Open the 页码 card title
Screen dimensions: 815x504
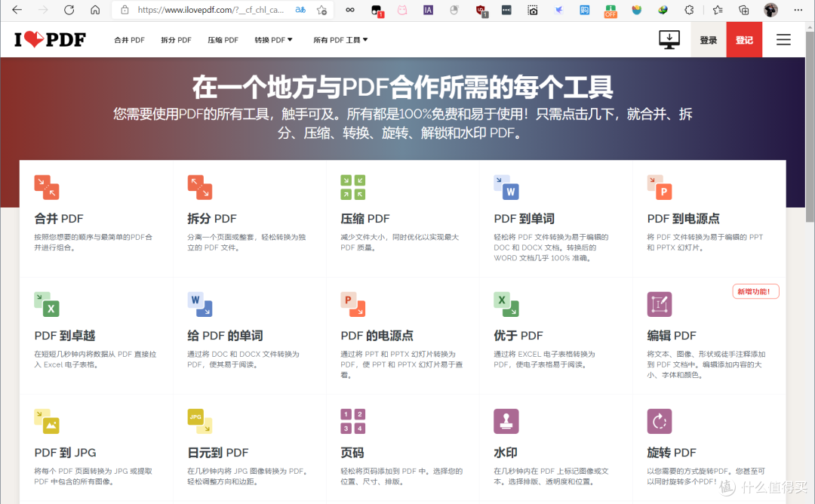[x=352, y=453]
